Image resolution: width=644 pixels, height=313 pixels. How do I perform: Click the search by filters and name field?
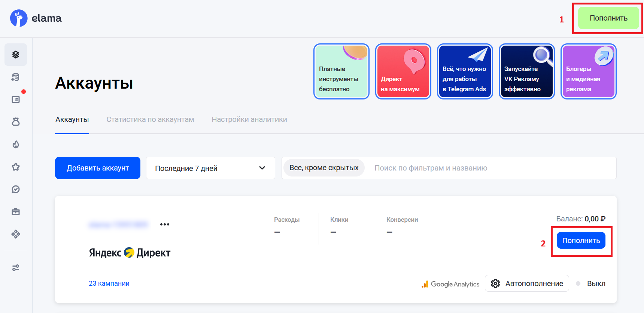click(487, 168)
